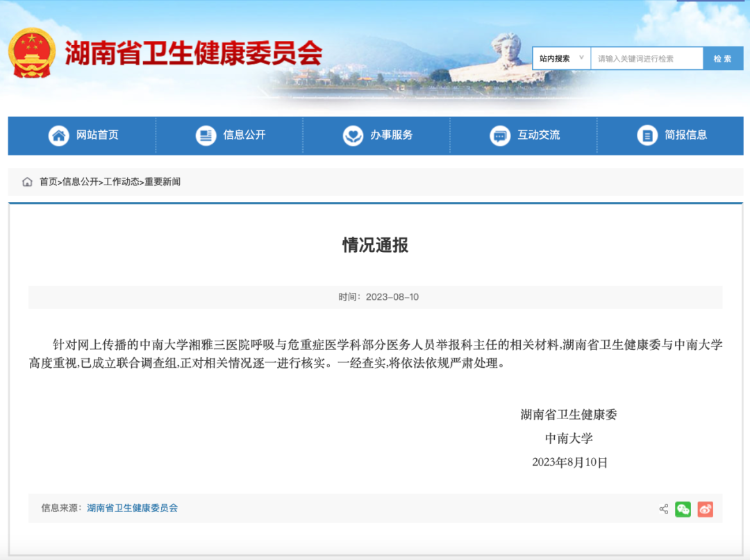Open the 湖南省卫生健康委员会 source link

[x=133, y=508]
